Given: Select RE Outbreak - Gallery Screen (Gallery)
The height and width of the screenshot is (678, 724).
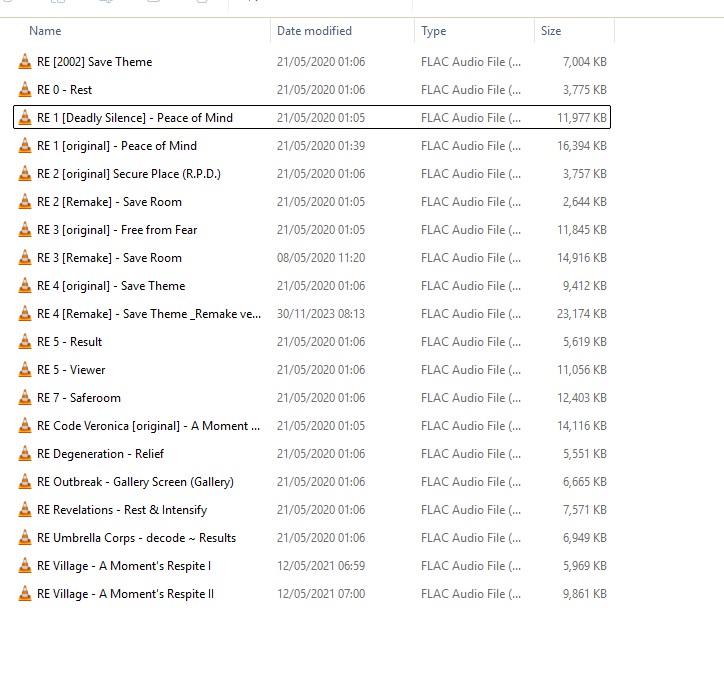Looking at the screenshot, I should click(135, 482).
